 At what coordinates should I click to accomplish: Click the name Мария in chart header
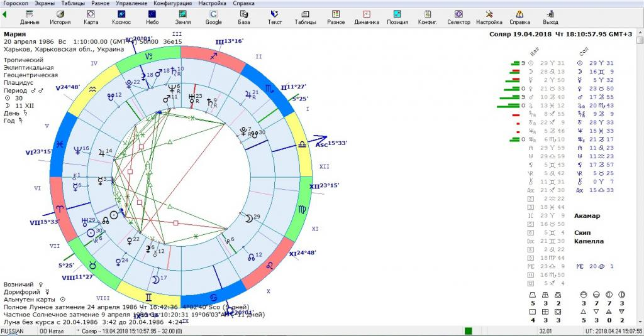click(x=15, y=34)
